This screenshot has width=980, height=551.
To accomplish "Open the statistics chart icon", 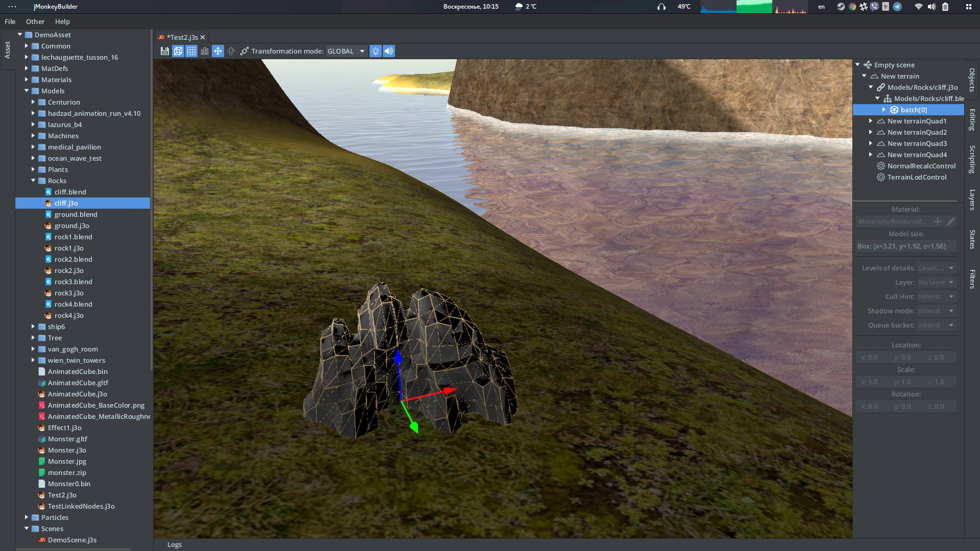I will pos(205,51).
